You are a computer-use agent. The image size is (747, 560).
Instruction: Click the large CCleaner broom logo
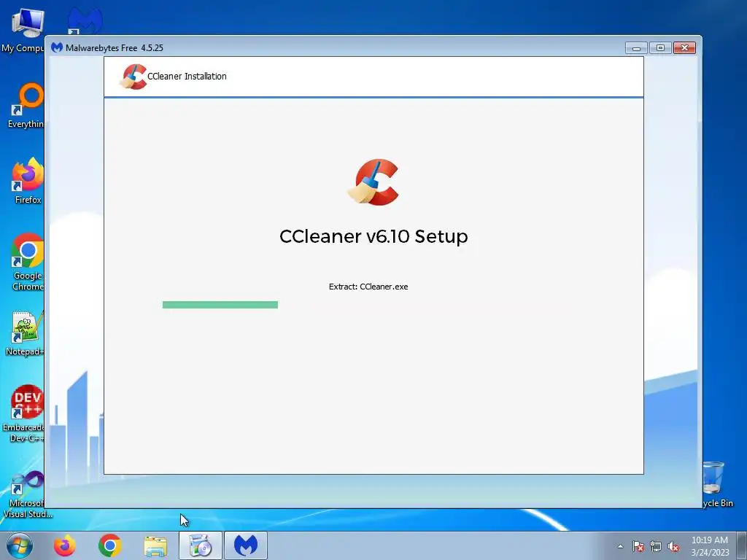point(373,182)
